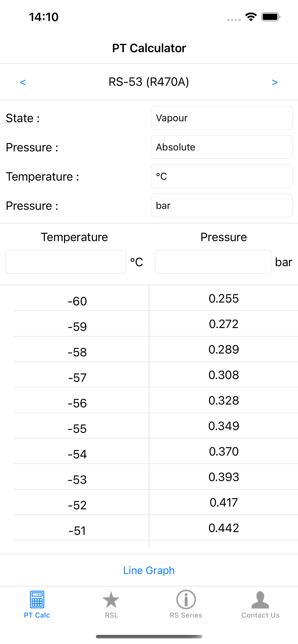Open the RSL star tab icon
Screen dimensions: 298x644
coord(111,599)
